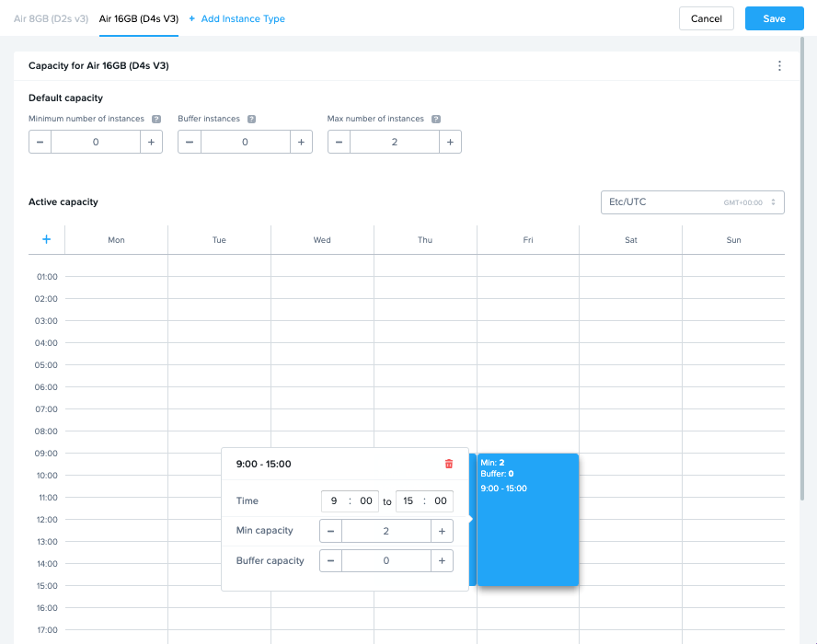Click the blue plus to add schedule
This screenshot has height=644, width=817.
coord(47,239)
